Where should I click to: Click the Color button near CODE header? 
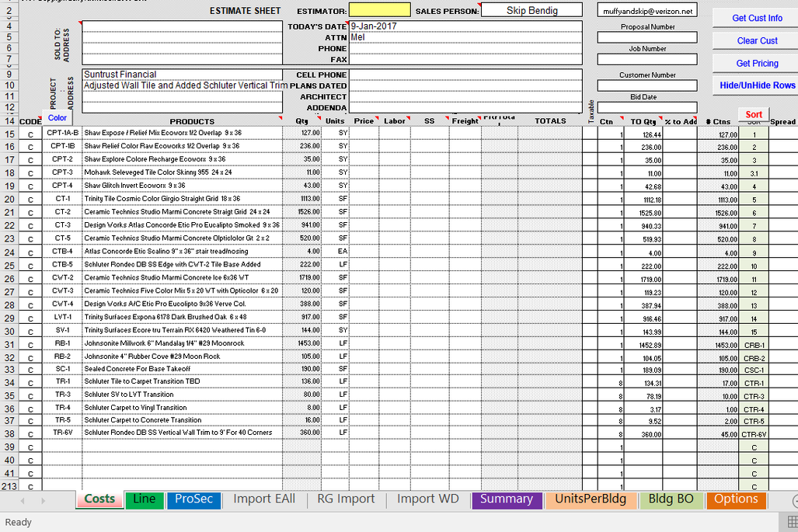click(57, 117)
